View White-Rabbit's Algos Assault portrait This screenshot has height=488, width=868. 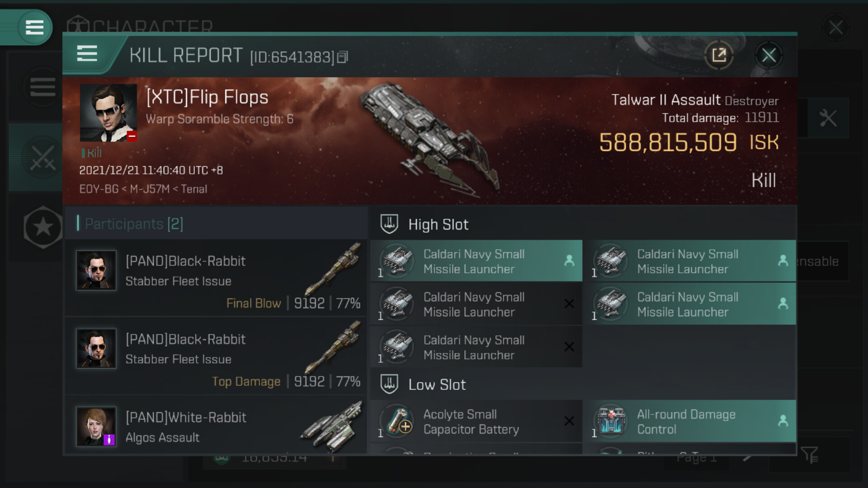[96, 427]
